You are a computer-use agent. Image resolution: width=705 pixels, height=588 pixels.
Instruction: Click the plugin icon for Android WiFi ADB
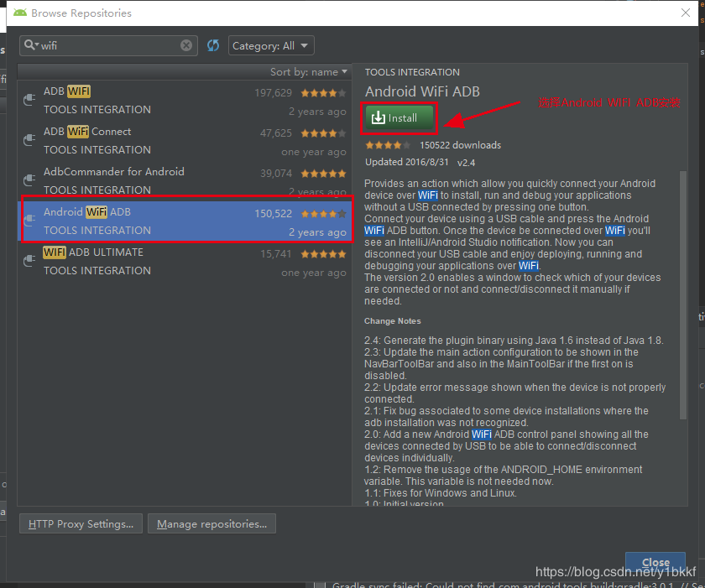(28, 220)
